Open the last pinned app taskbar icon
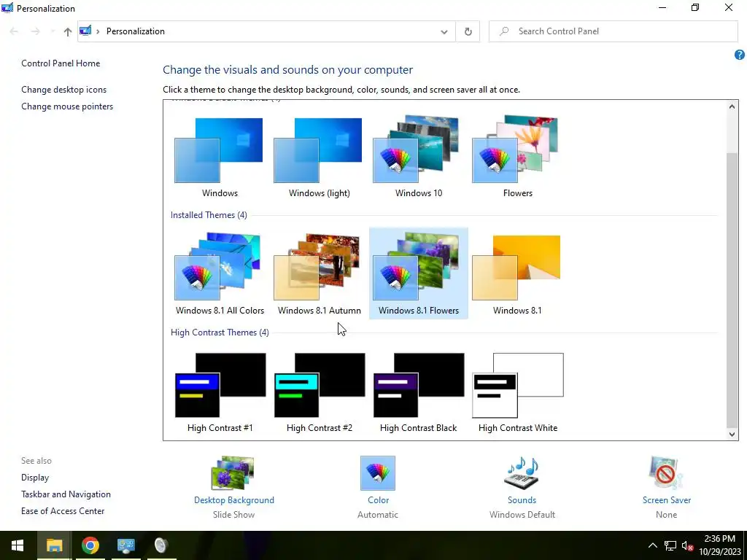This screenshot has width=747, height=560. (x=161, y=545)
